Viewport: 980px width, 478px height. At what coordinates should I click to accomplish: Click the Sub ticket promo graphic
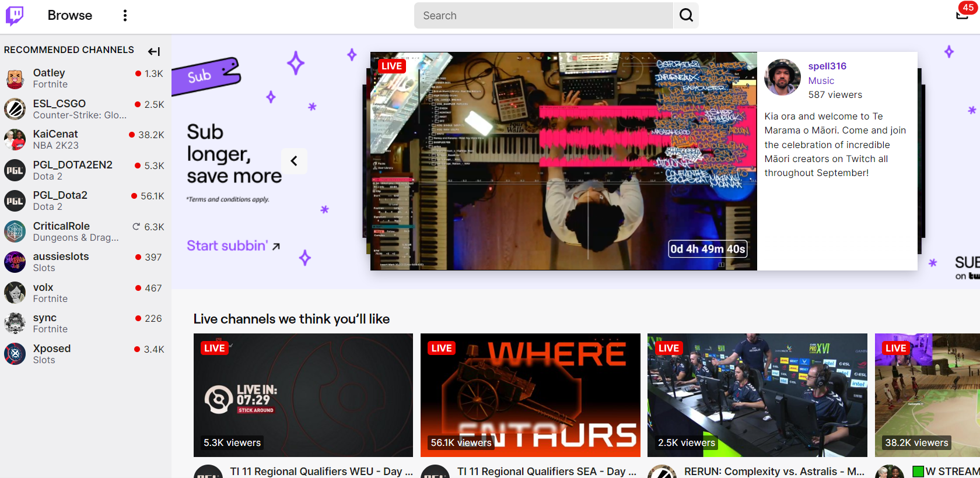(x=206, y=76)
